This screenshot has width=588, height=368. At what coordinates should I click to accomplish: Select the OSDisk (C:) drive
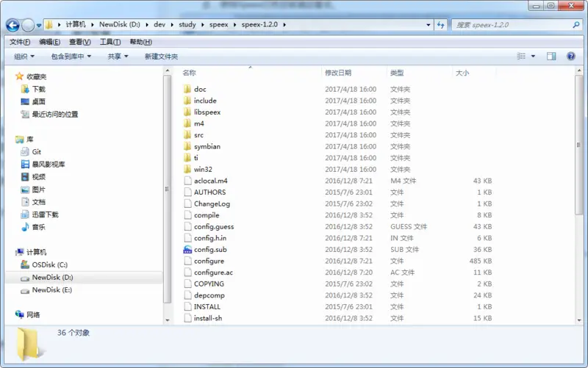(44, 264)
